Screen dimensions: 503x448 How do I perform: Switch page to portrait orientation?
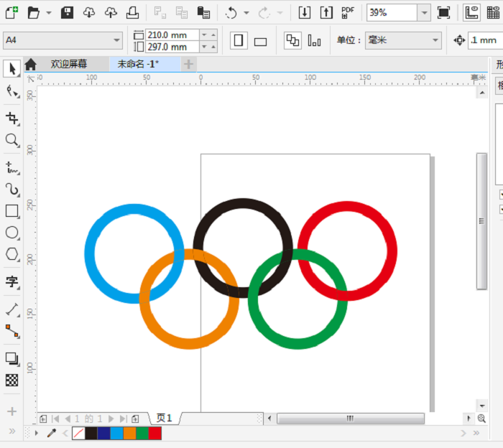click(239, 41)
